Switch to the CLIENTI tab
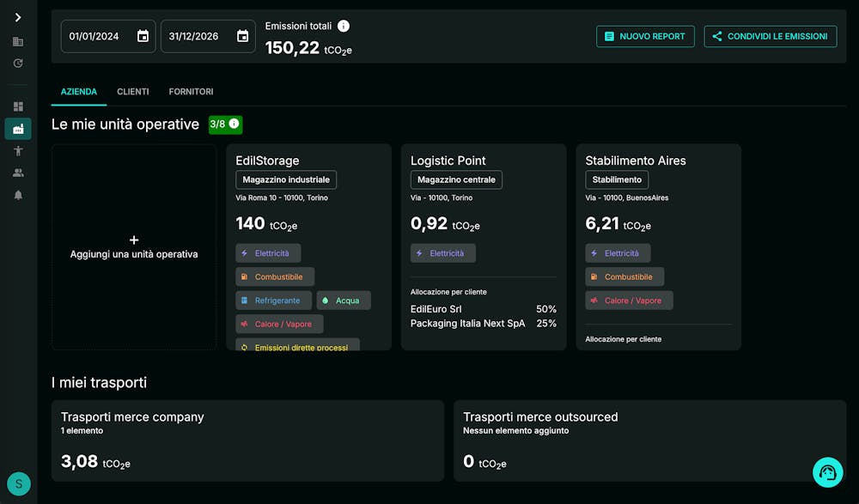The width and height of the screenshot is (859, 504). pos(133,91)
